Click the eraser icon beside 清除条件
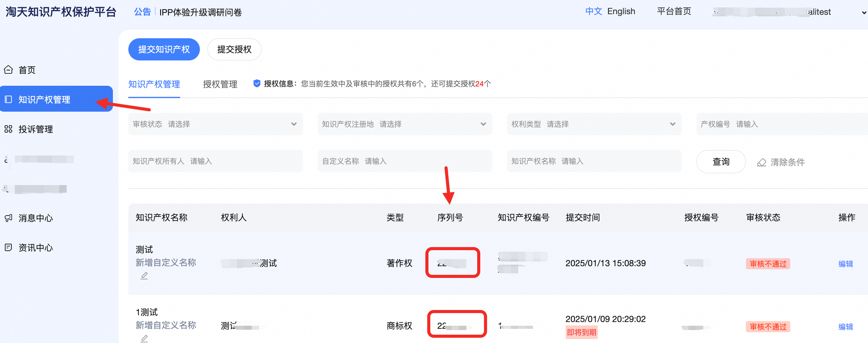 762,163
